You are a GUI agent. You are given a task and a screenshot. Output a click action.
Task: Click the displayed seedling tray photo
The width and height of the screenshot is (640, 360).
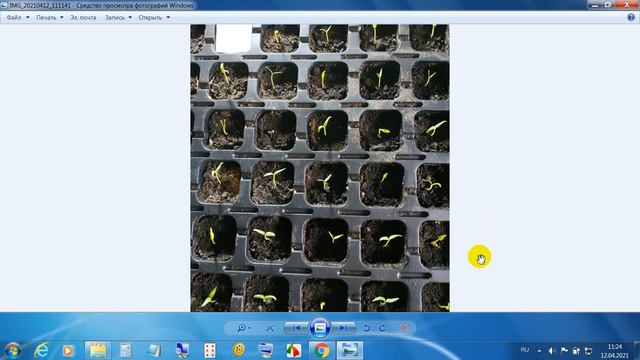(320, 168)
